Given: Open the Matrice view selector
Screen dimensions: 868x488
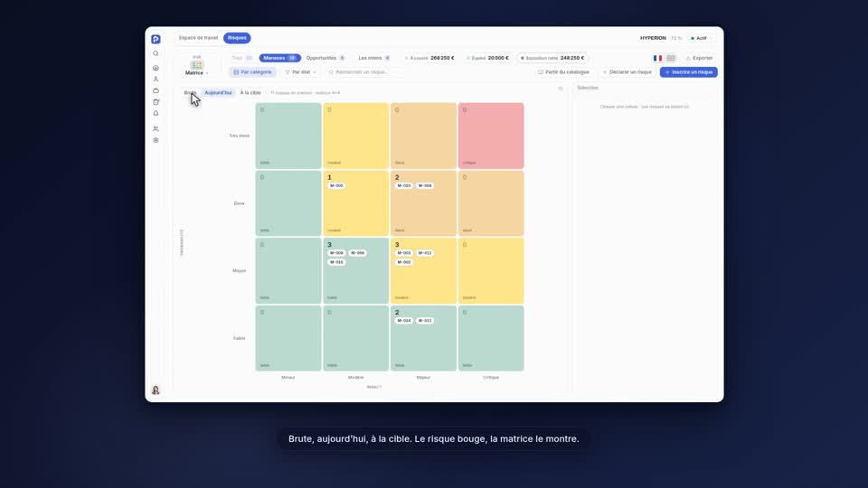Looking at the screenshot, I should pos(196,66).
